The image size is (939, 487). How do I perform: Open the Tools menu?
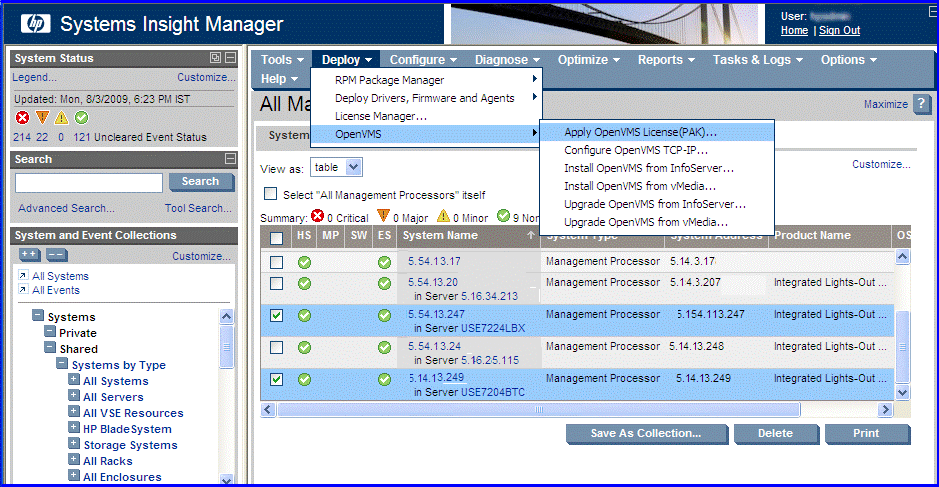click(x=283, y=60)
